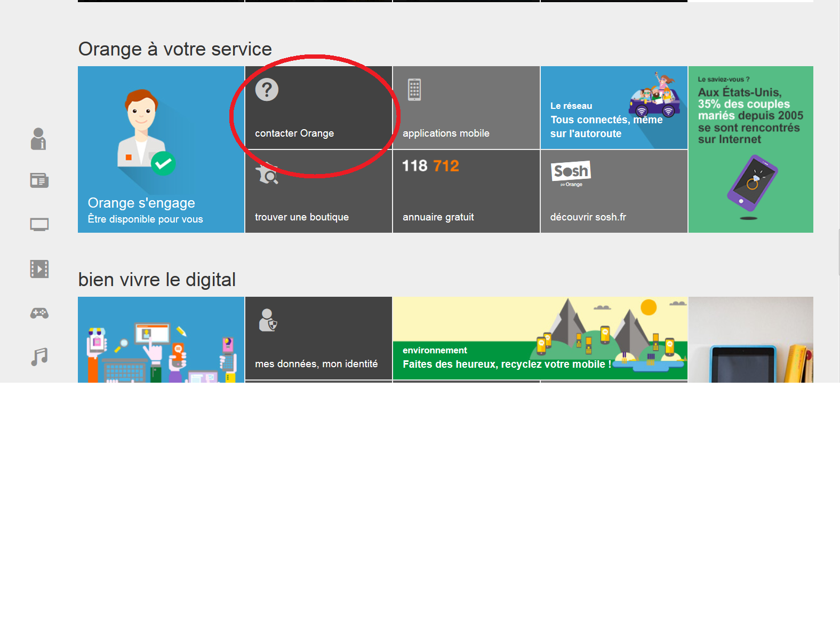Go to trouver une boutique
Image resolution: width=840 pixels, height=617 pixels.
tap(302, 217)
